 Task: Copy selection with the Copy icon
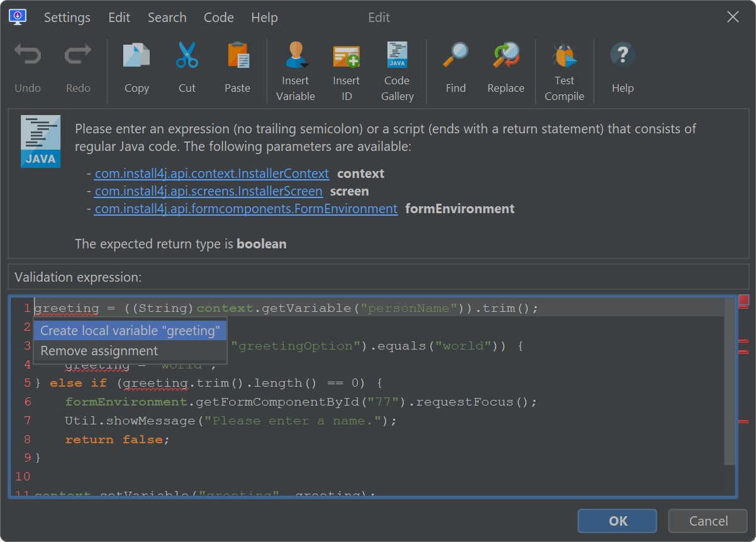pyautogui.click(x=136, y=55)
